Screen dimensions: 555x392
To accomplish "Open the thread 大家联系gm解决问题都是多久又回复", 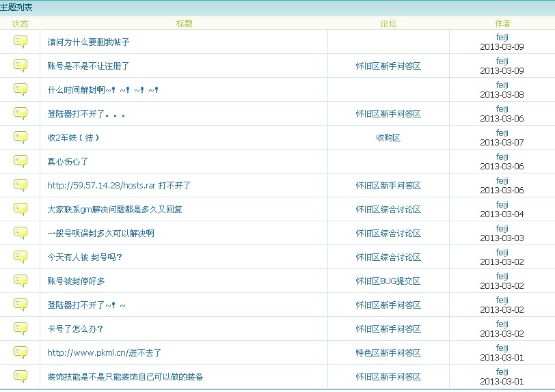I will (x=115, y=210).
